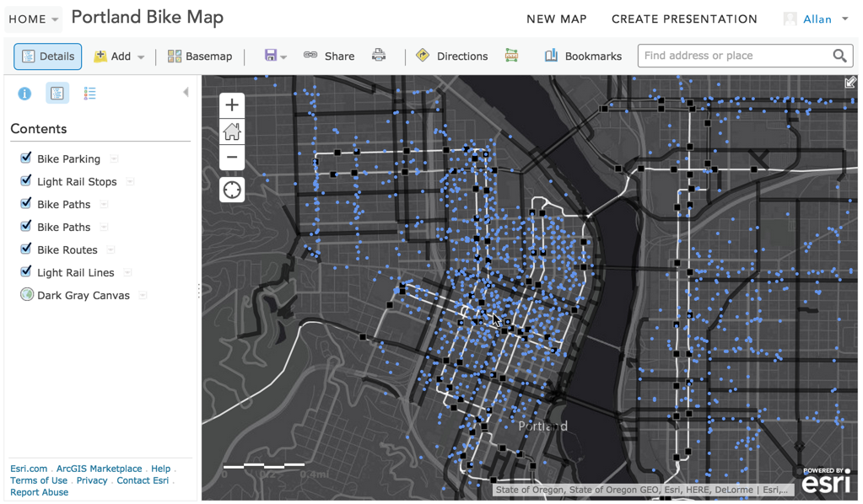Click the Basemap text label
The image size is (863, 504).
click(x=208, y=56)
